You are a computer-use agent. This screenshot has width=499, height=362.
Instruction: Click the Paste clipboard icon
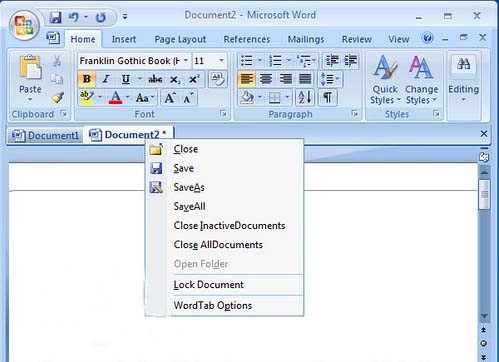point(30,67)
